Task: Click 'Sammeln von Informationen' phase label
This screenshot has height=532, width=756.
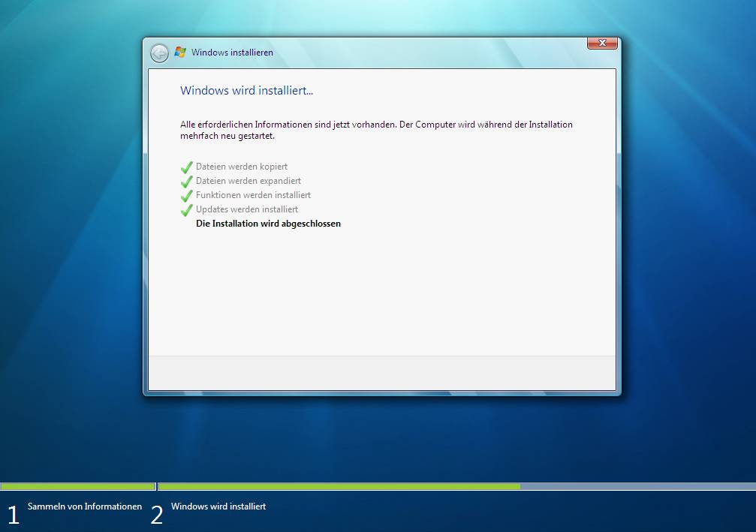Action: pyautogui.click(x=85, y=506)
